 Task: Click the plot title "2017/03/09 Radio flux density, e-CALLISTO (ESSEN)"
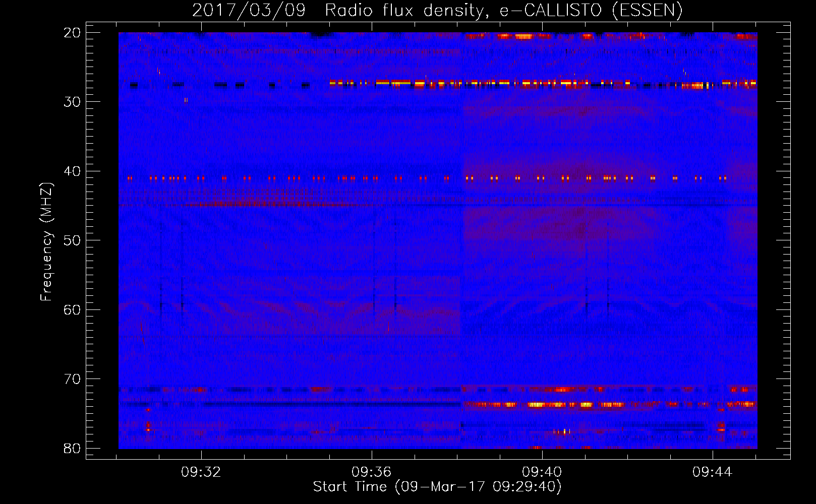tap(437, 11)
